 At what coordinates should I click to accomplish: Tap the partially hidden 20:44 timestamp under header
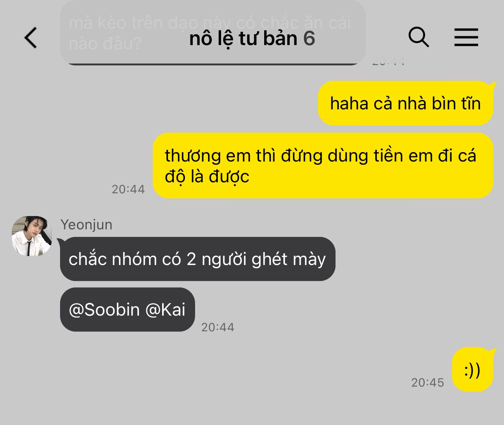click(x=388, y=62)
